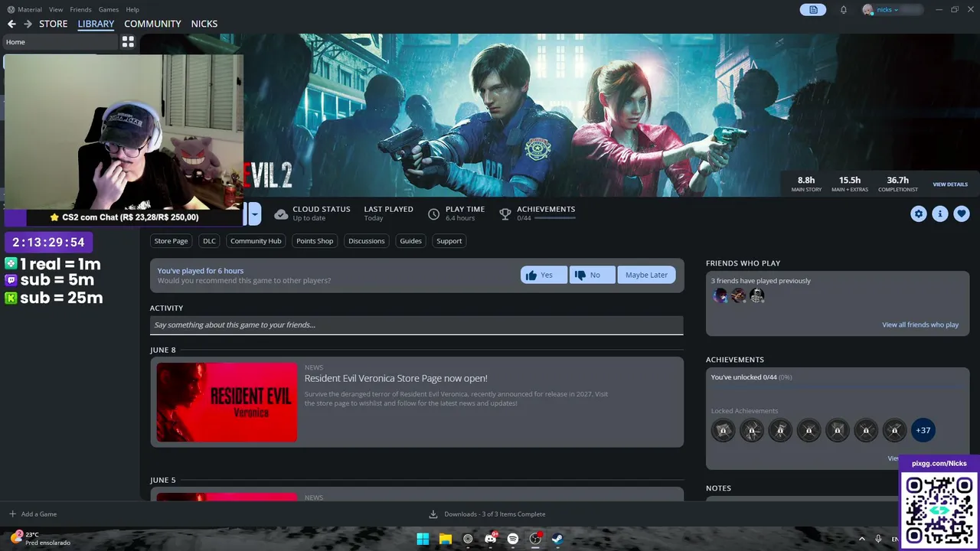Open the Friends menu

pyautogui.click(x=80, y=10)
